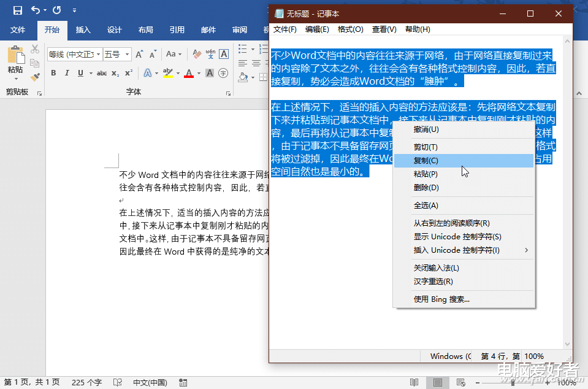Click the Shrink Font icon
Image resolution: width=588 pixels, height=389 pixels.
coord(152,55)
